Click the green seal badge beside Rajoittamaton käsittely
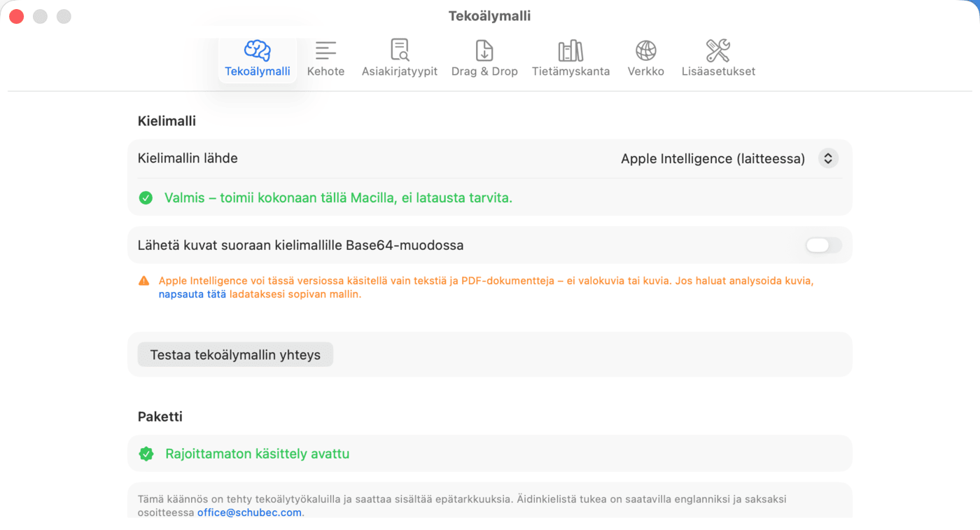 (x=146, y=454)
